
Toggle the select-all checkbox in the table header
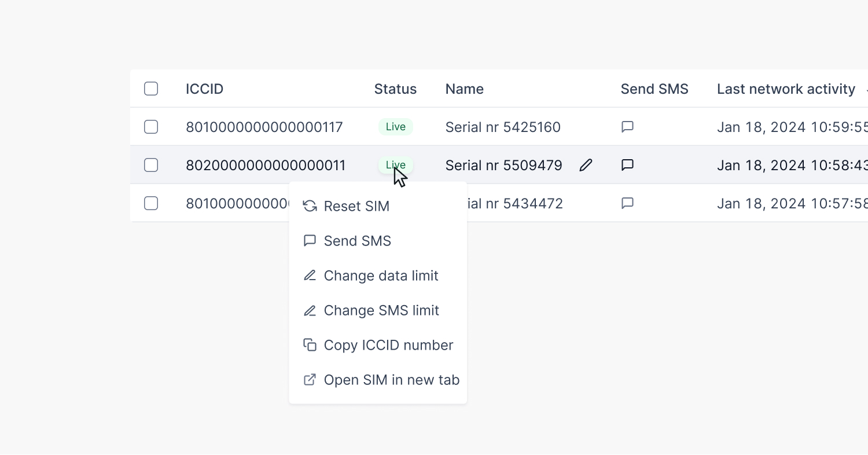[x=151, y=89]
